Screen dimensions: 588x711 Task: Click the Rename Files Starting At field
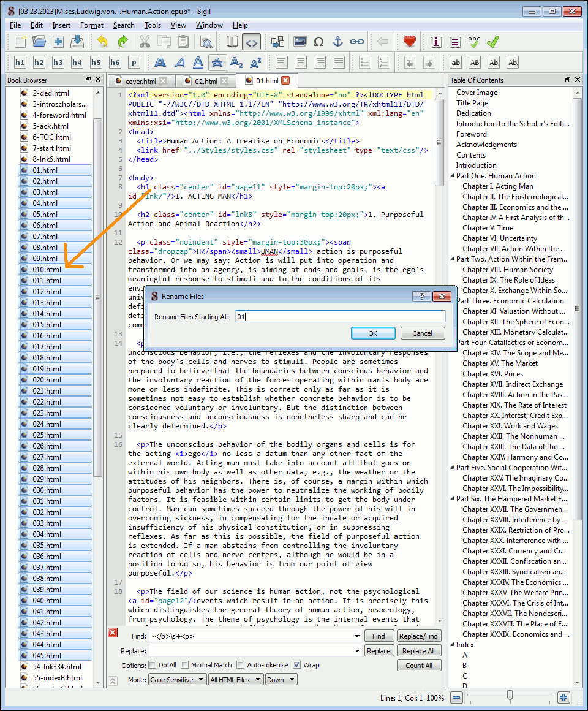(x=341, y=317)
